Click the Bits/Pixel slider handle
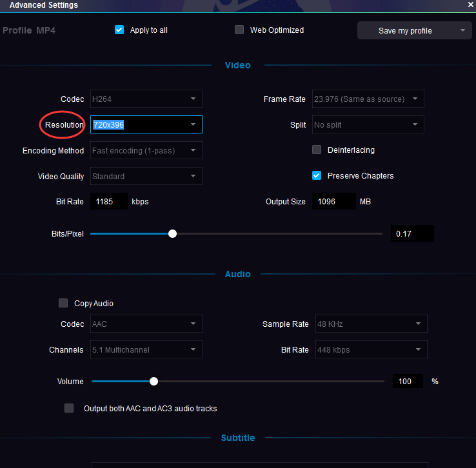 coord(172,233)
